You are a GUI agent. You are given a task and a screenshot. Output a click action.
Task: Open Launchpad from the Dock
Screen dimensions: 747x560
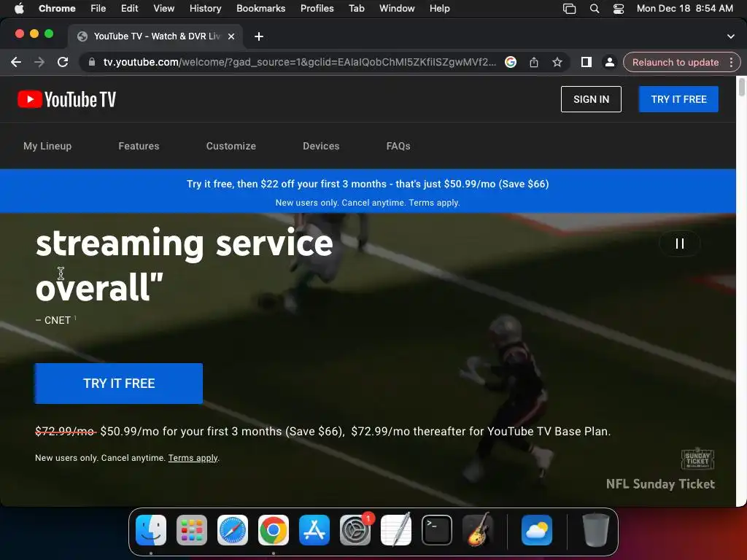click(x=192, y=530)
